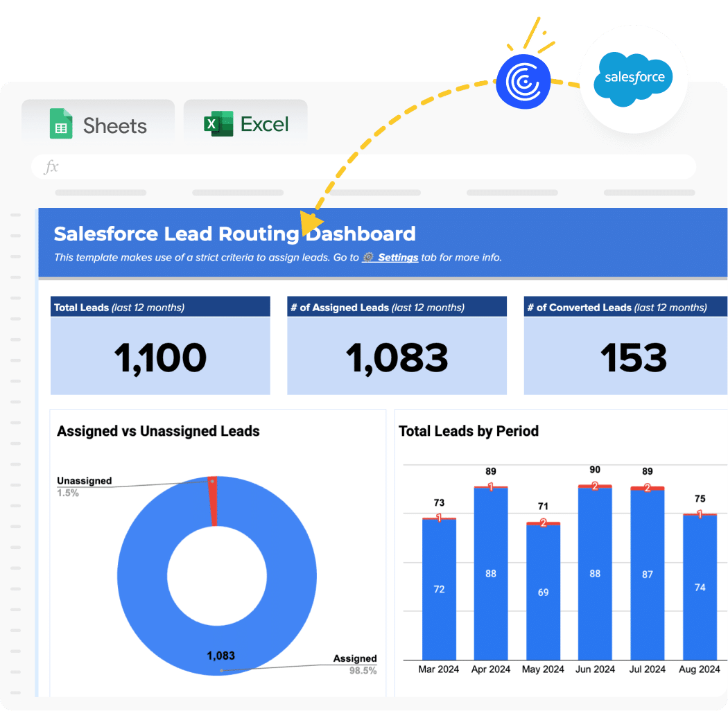Select the Salesforce Lead Routing Dashboard title
This screenshot has width=728, height=711.
[234, 234]
